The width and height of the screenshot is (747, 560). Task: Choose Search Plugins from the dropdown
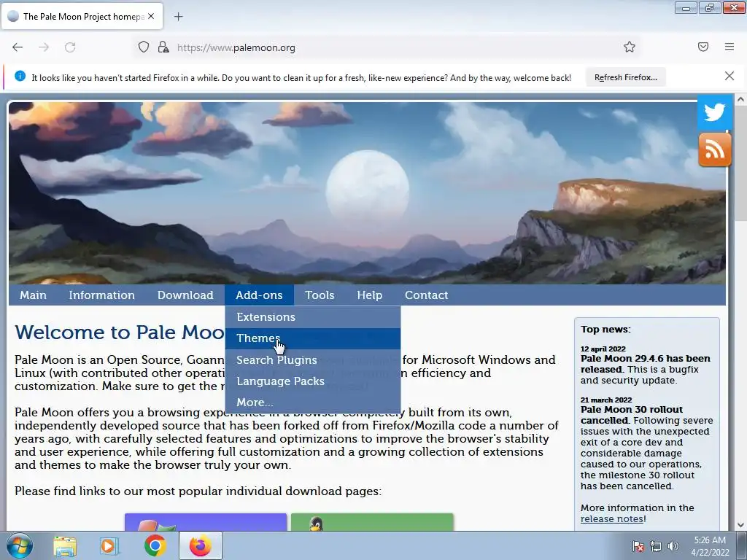coord(312,360)
